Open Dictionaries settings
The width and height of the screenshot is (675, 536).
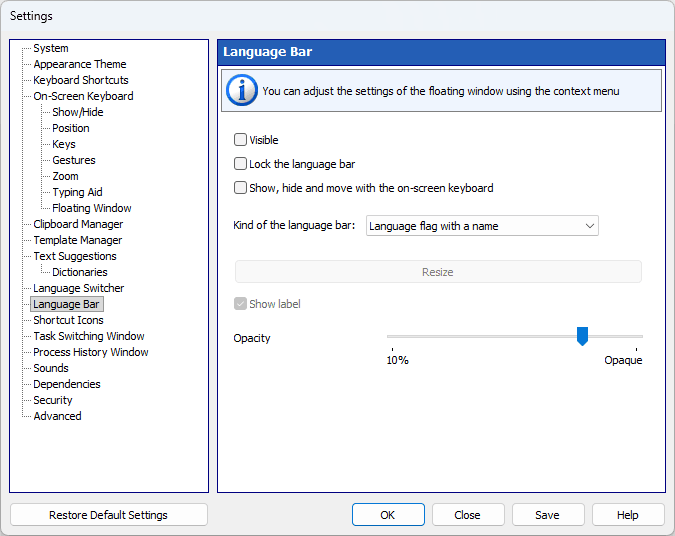click(x=80, y=272)
